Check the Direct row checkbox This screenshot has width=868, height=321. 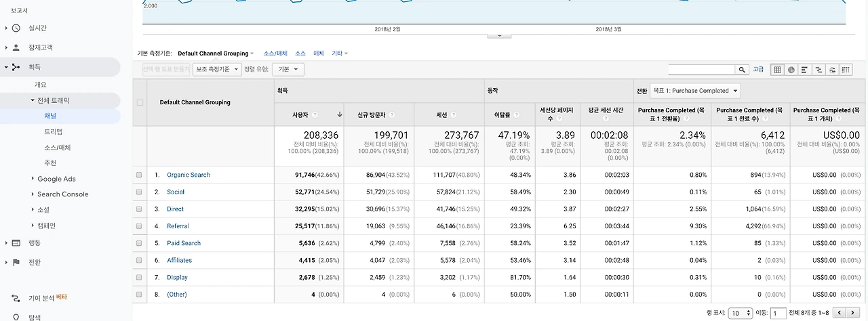coord(139,209)
